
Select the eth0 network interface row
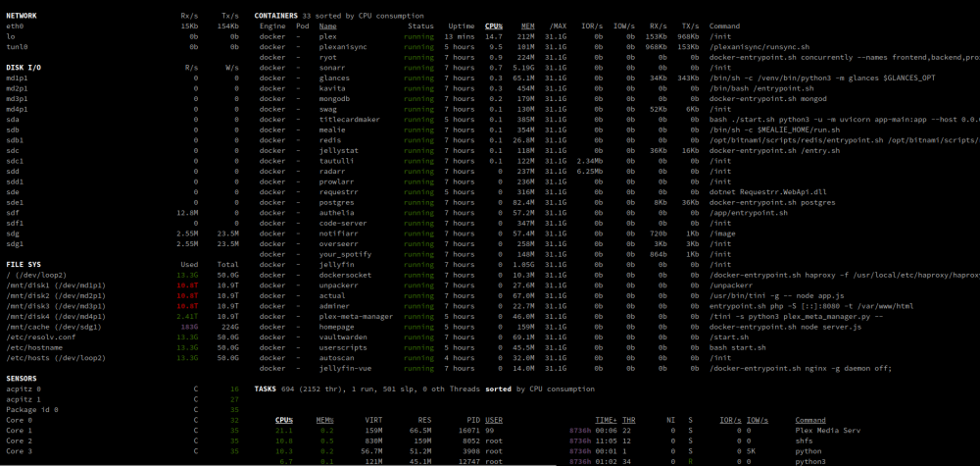(122, 26)
